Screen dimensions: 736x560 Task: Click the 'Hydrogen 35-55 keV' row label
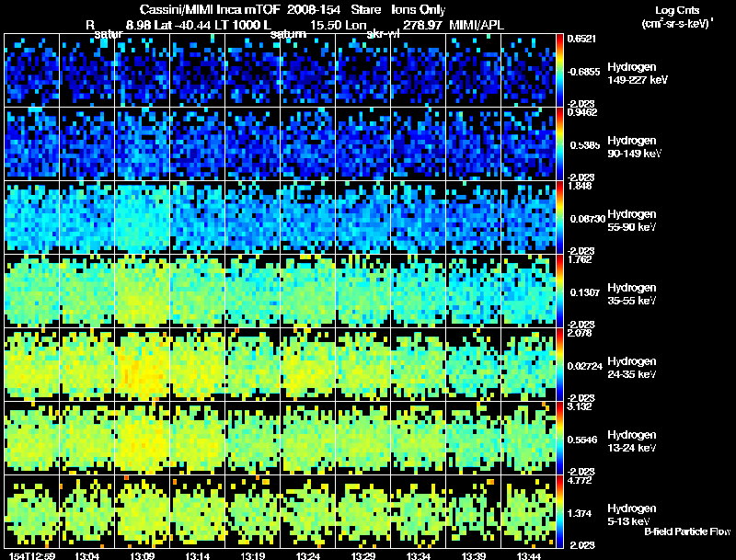[x=632, y=294]
